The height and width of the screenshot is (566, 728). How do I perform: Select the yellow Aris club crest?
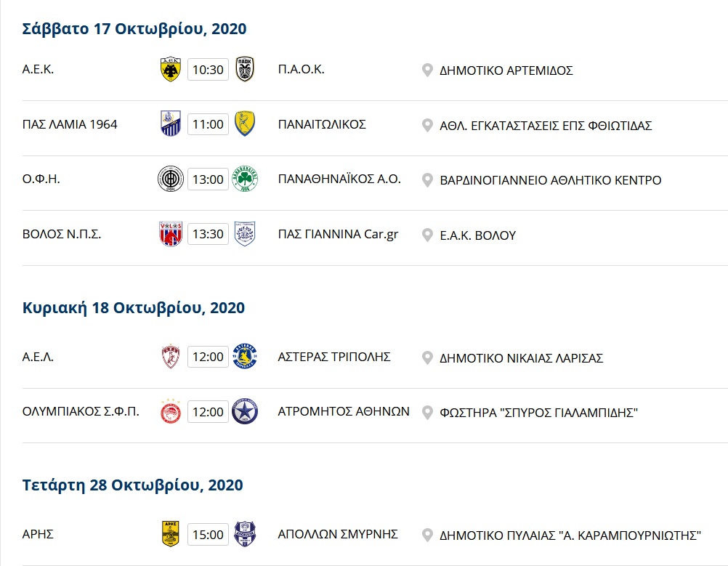[171, 534]
